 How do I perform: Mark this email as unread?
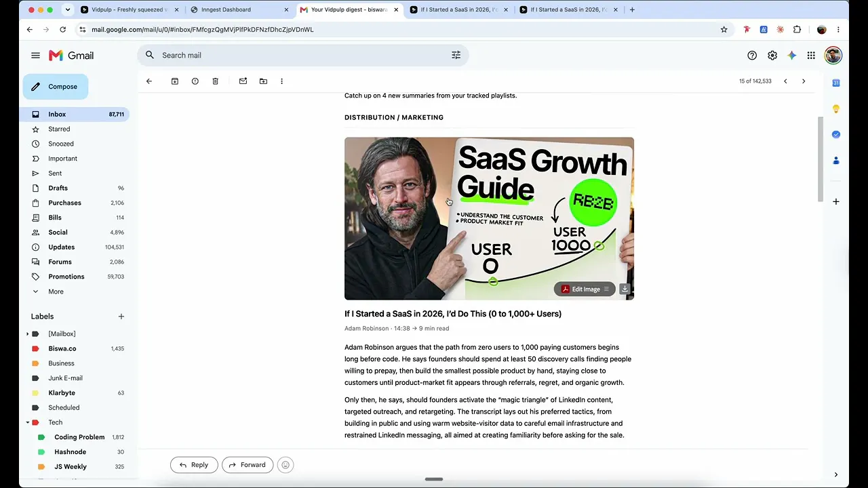243,81
